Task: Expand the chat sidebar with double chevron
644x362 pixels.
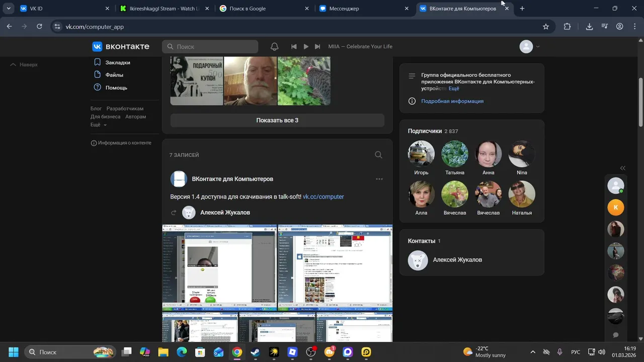Action: (x=623, y=168)
